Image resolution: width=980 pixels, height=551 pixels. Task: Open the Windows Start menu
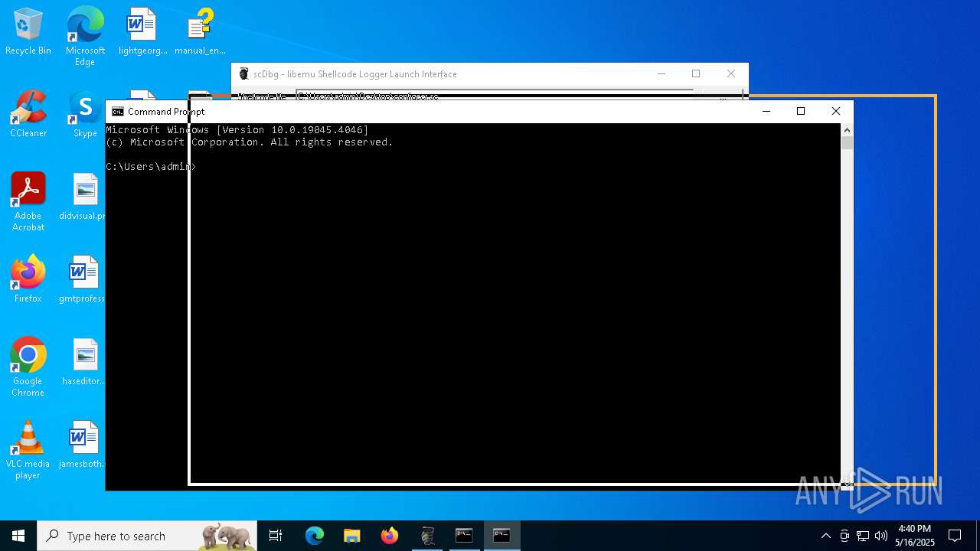pos(18,536)
